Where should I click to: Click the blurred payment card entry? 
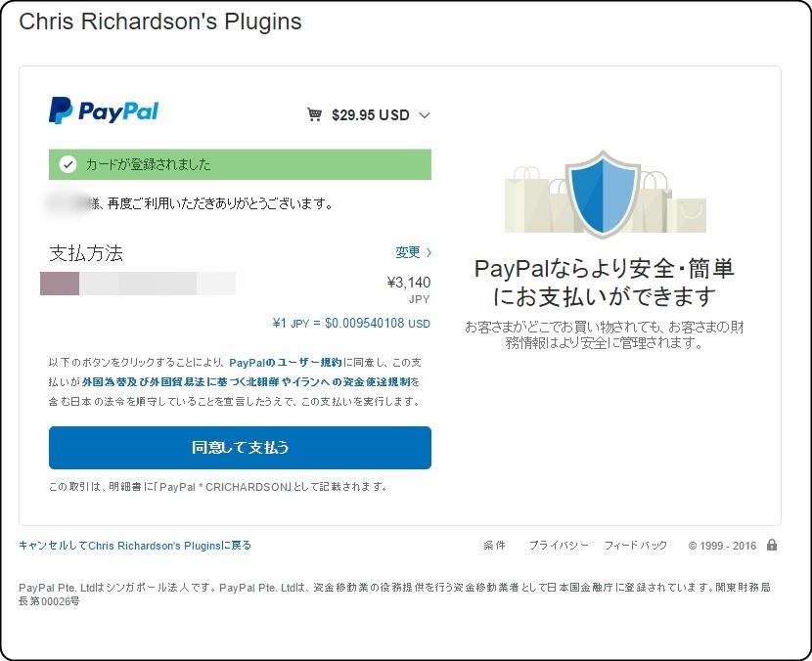pos(138,284)
